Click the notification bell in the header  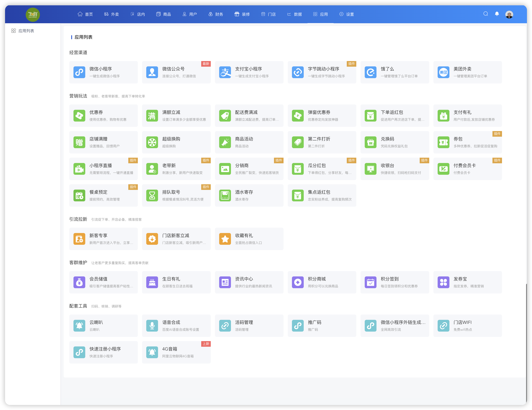(x=497, y=14)
